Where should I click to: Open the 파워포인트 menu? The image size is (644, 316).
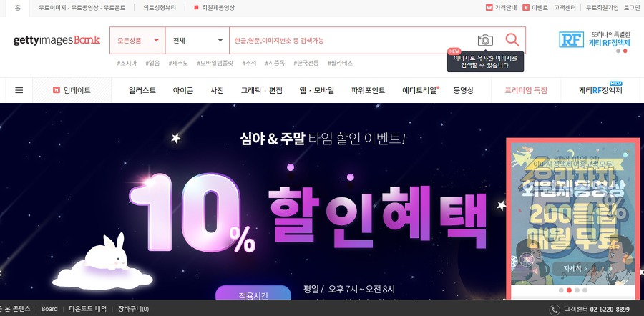pyautogui.click(x=368, y=90)
